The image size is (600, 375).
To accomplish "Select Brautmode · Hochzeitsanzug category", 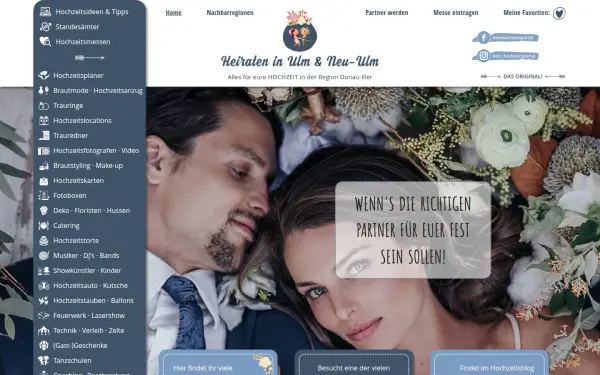I will tap(98, 90).
